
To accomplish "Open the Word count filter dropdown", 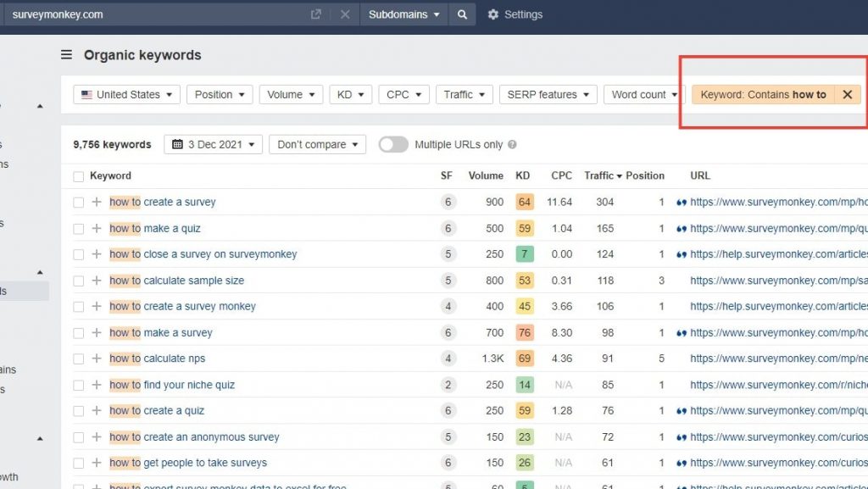I will (644, 95).
